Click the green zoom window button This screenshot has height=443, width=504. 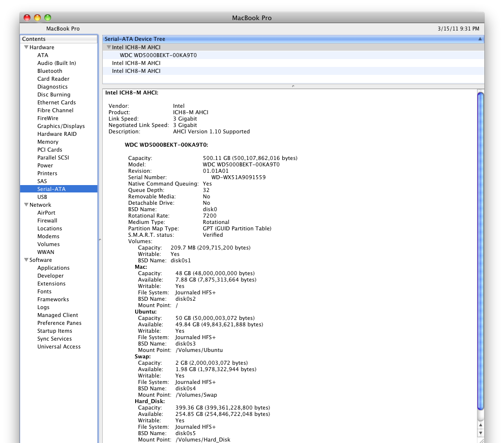pyautogui.click(x=48, y=18)
